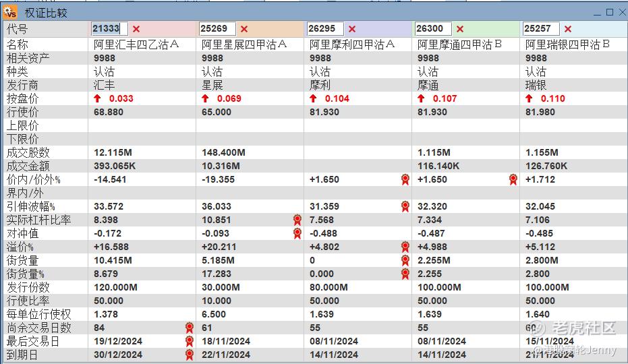The height and width of the screenshot is (364, 628).
Task: Click the 实际杠杆比率 row label
Action: coord(39,220)
